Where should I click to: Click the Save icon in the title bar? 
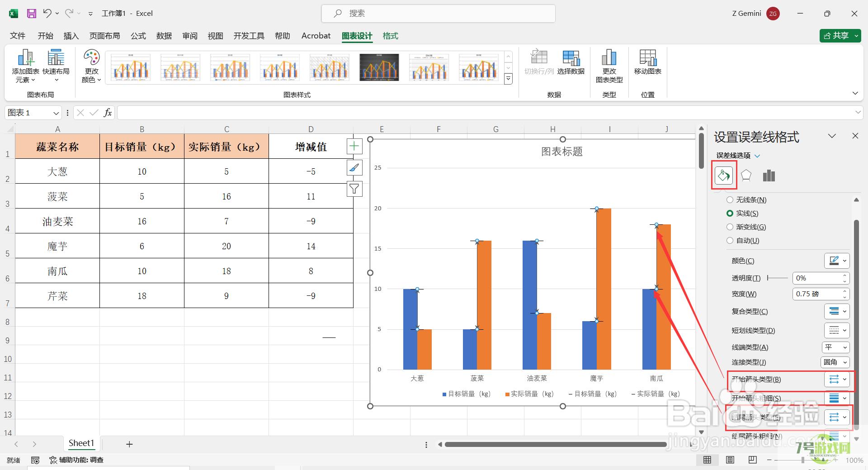pos(31,14)
